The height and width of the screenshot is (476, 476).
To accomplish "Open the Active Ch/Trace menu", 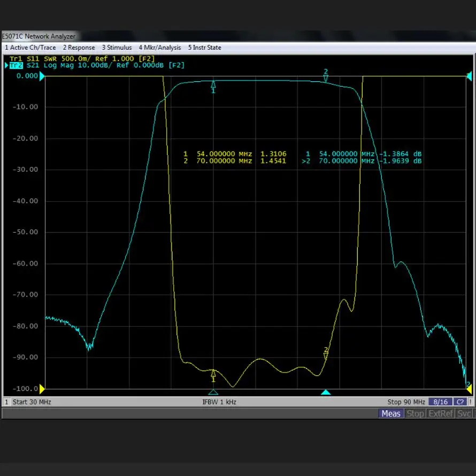I will pyautogui.click(x=30, y=48).
